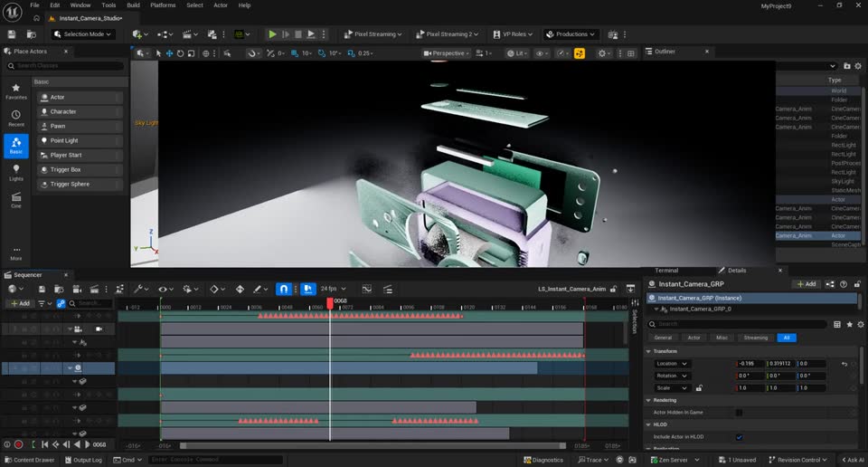Open the Pixel Streaming 2 menu

click(x=447, y=34)
